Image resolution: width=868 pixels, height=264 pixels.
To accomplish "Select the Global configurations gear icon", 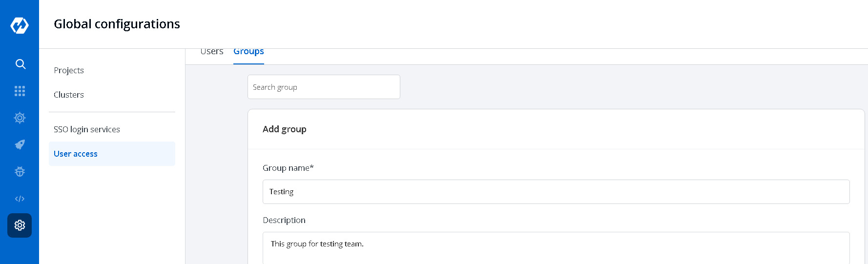I will tap(20, 225).
